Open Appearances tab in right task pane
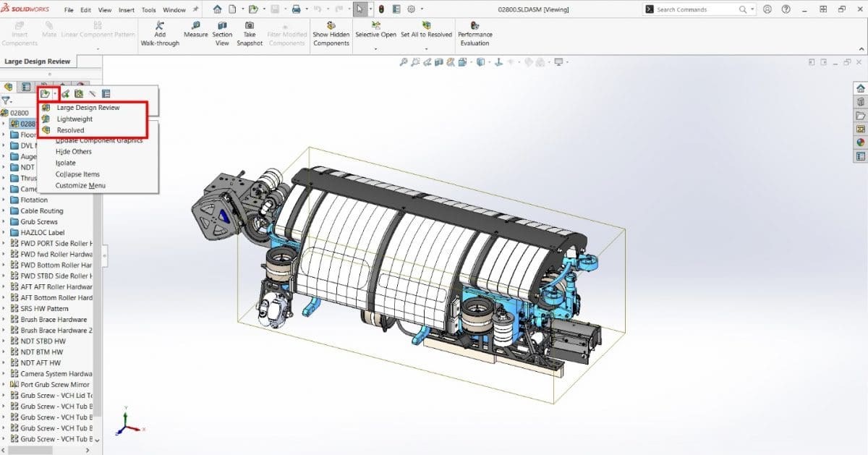The image size is (868, 455). 860,143
